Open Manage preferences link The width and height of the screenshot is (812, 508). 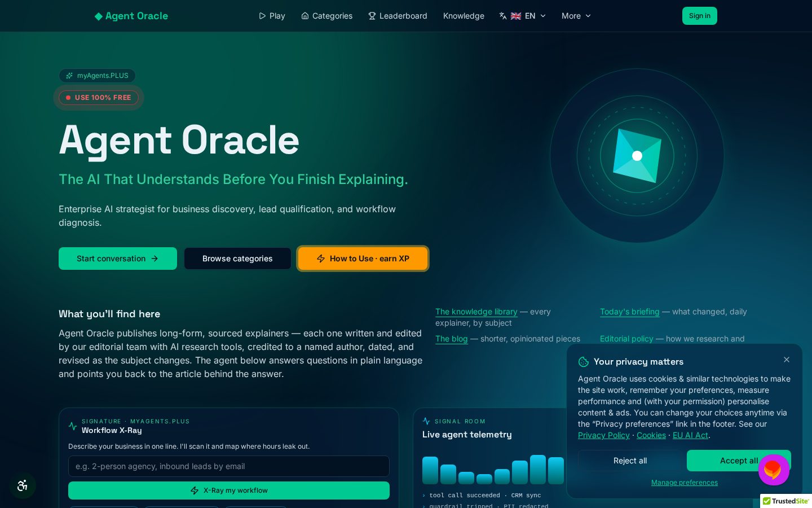click(685, 483)
